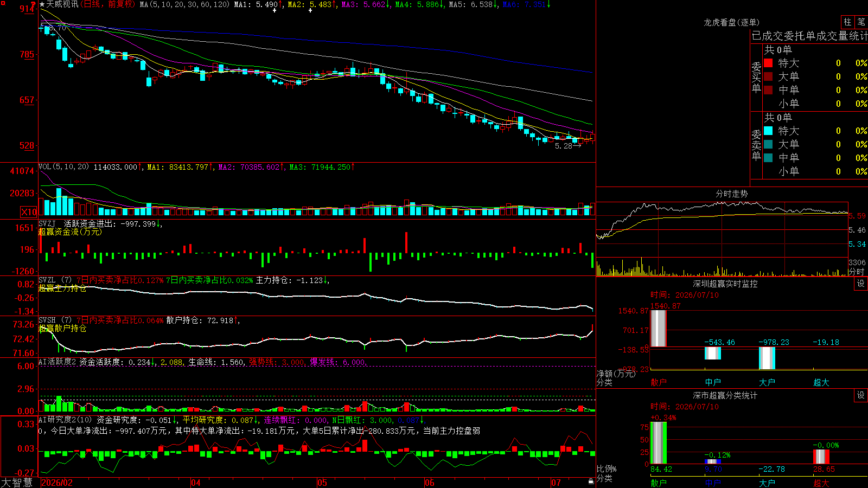Click the red question mark near the price axis
Screen dimensions: 868x488
[33, 4]
